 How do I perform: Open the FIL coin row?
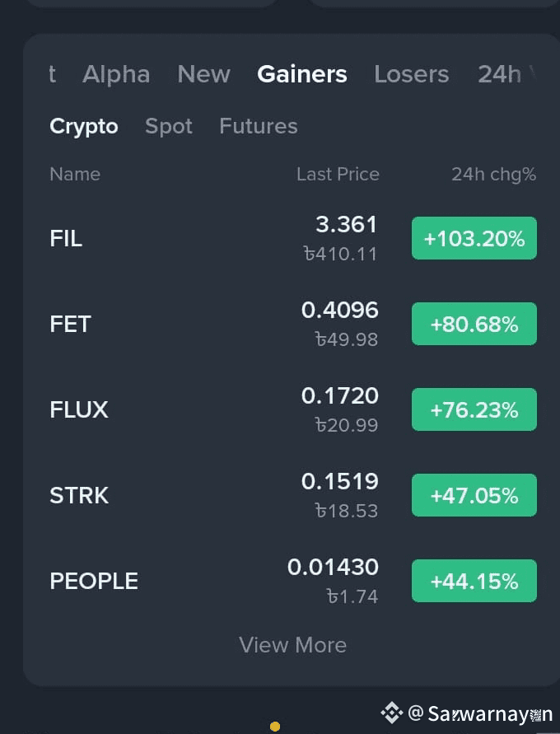(x=293, y=238)
